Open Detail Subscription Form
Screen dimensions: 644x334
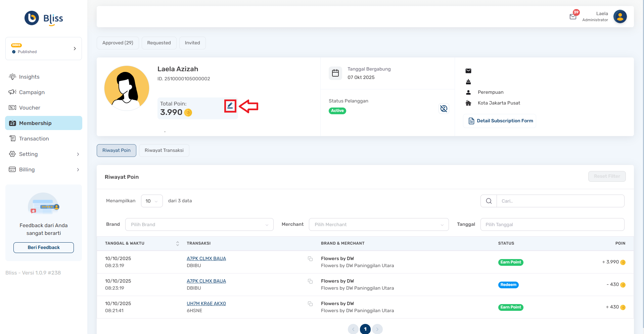point(500,121)
